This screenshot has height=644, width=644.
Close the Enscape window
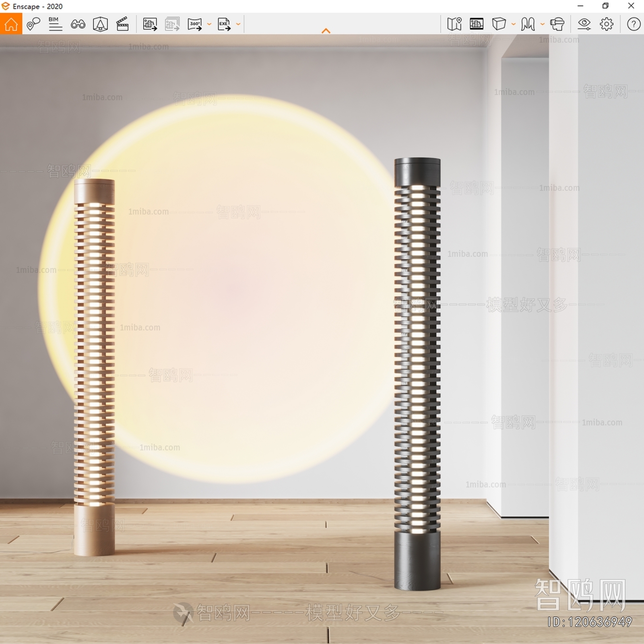pos(631,6)
